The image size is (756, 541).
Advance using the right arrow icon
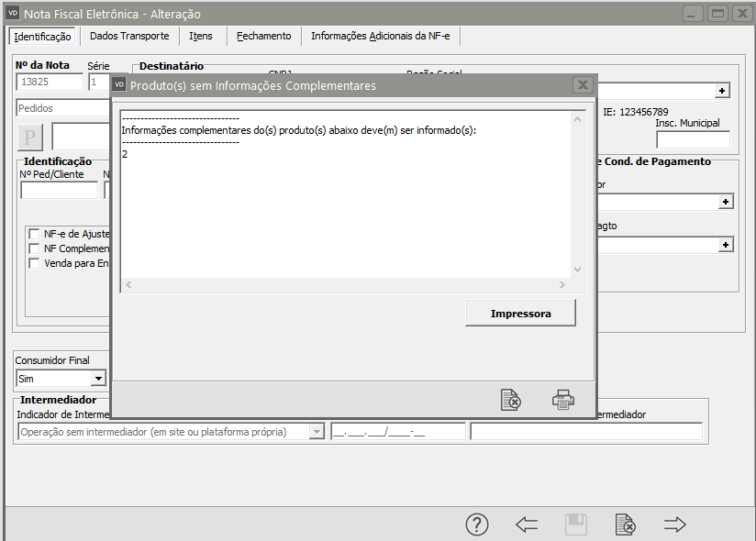pyautogui.click(x=675, y=524)
